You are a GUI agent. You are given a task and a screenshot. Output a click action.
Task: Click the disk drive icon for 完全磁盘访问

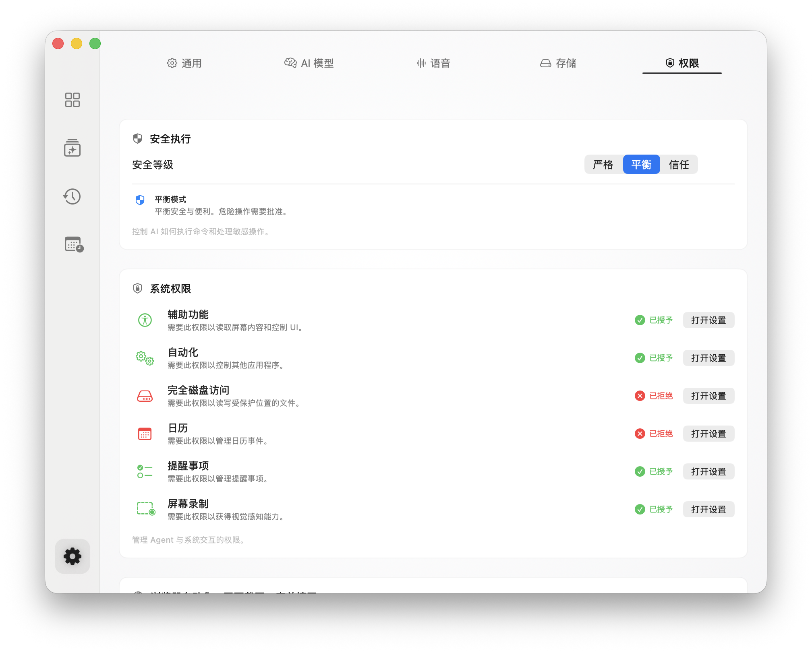(x=145, y=396)
